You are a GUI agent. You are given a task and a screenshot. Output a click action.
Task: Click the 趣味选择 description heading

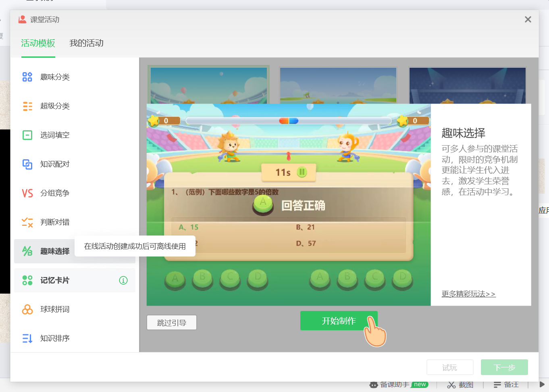tap(464, 133)
